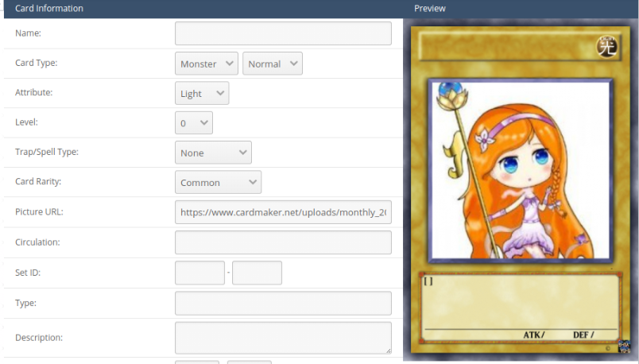The height and width of the screenshot is (364, 639).
Task: Open the Level dropdown showing 0
Action: click(194, 123)
